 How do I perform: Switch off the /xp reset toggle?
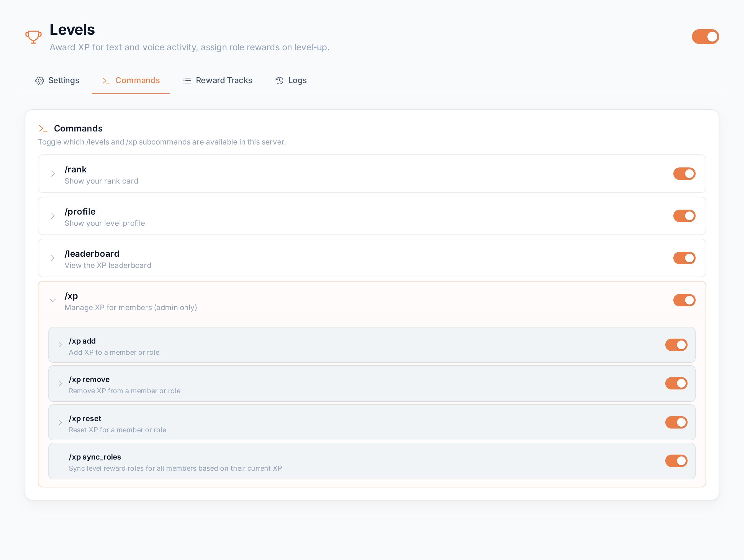676,422
